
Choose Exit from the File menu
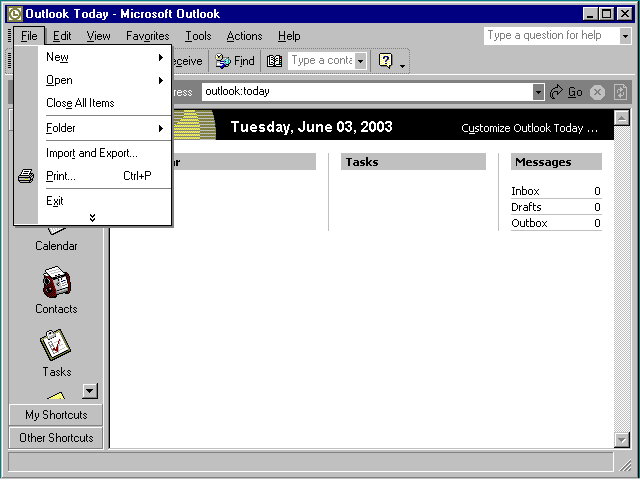point(104,201)
